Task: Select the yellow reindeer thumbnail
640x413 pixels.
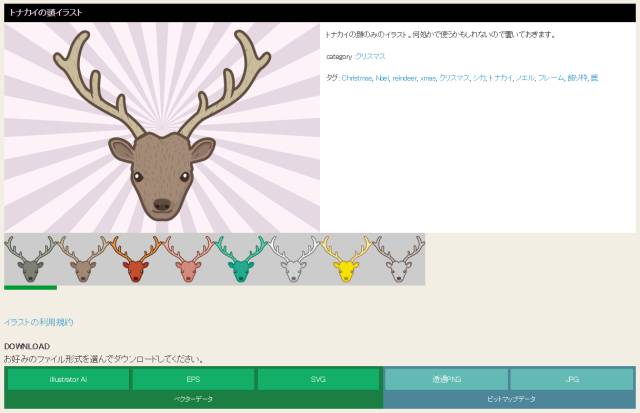Action: click(x=346, y=260)
